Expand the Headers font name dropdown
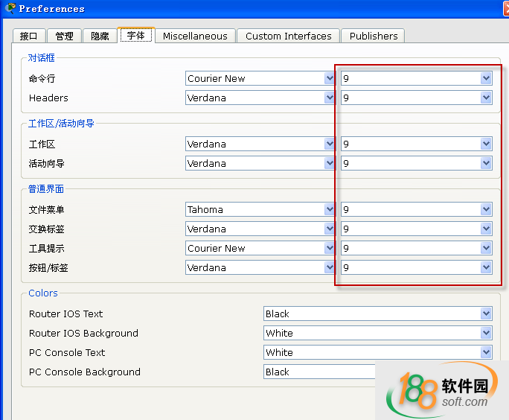The image size is (509, 420). tap(260, 98)
